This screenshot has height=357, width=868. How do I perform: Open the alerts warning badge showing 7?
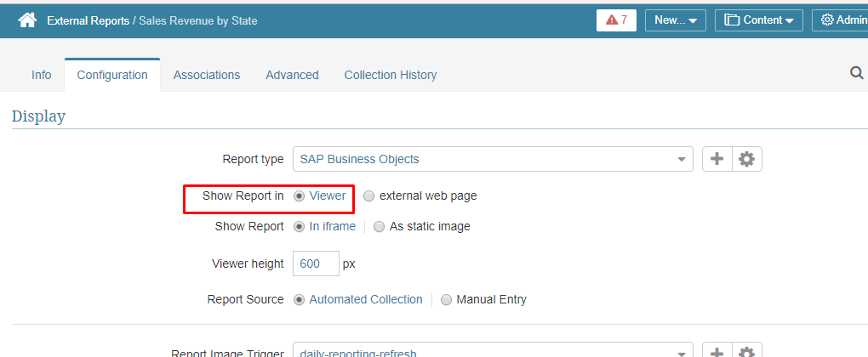click(x=616, y=20)
